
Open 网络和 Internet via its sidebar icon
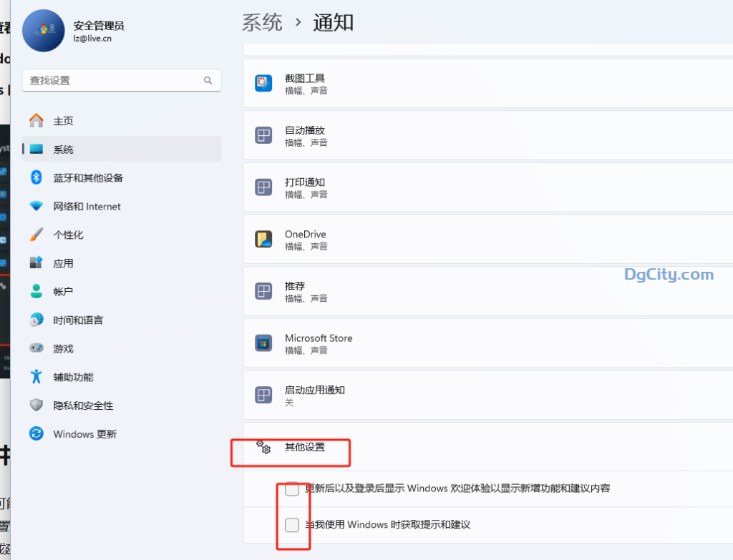(x=36, y=206)
